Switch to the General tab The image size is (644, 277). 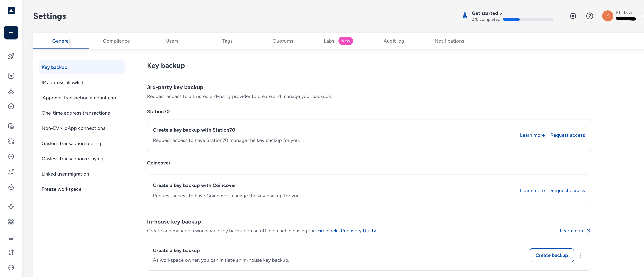tap(61, 41)
